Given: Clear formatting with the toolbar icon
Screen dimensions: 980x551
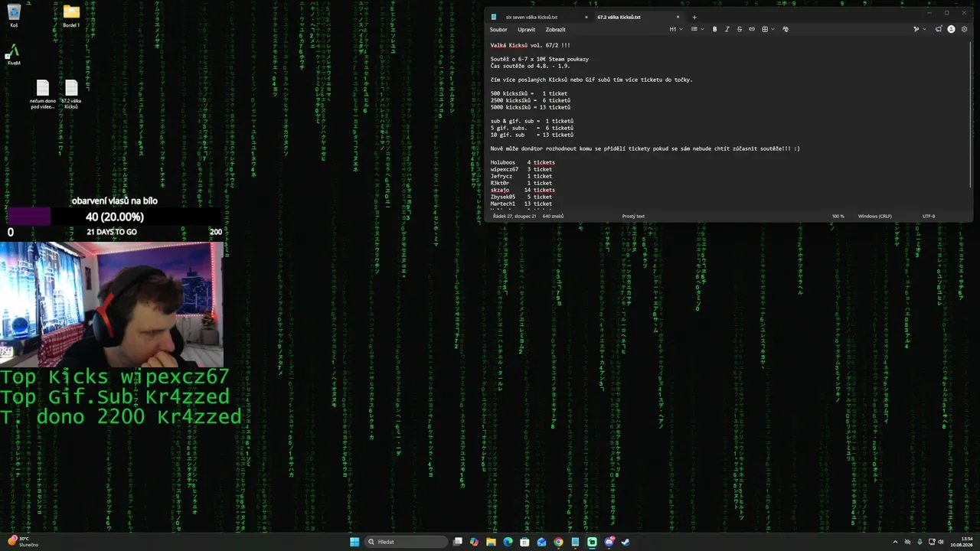Looking at the screenshot, I should pyautogui.click(x=785, y=29).
